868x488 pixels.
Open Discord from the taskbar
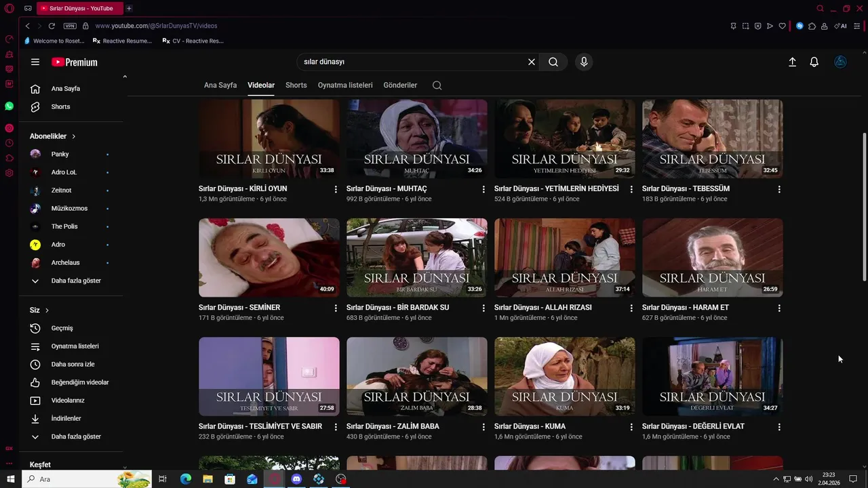point(296,479)
